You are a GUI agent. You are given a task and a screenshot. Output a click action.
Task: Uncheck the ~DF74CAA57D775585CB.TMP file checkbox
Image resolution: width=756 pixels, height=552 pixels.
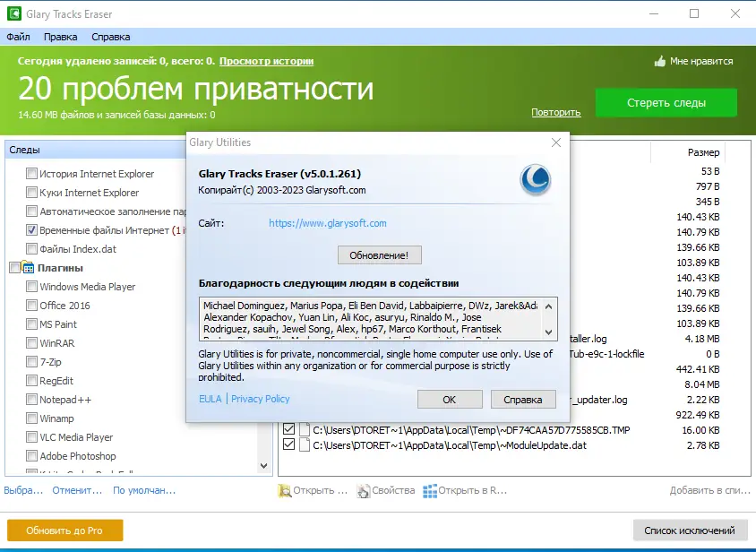288,428
